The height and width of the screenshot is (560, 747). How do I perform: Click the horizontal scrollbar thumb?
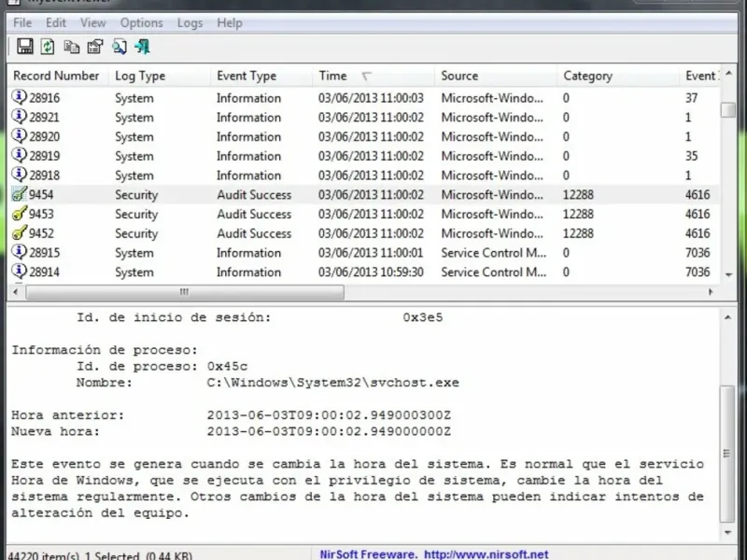pos(184,292)
